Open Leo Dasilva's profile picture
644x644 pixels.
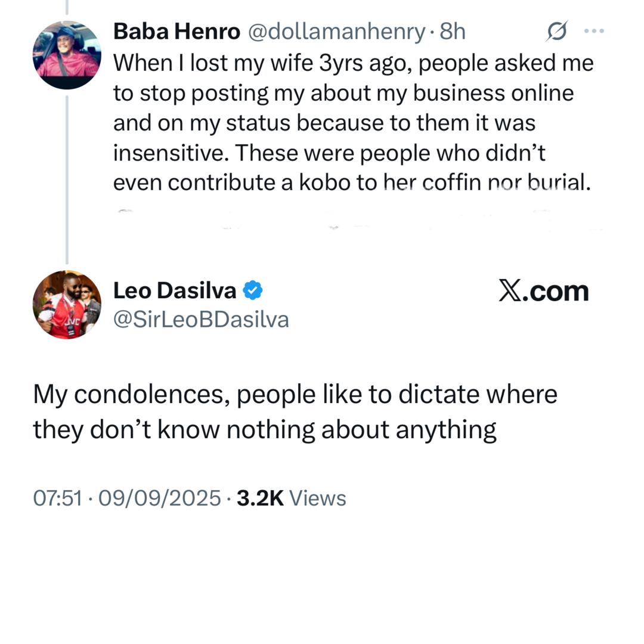tap(67, 305)
